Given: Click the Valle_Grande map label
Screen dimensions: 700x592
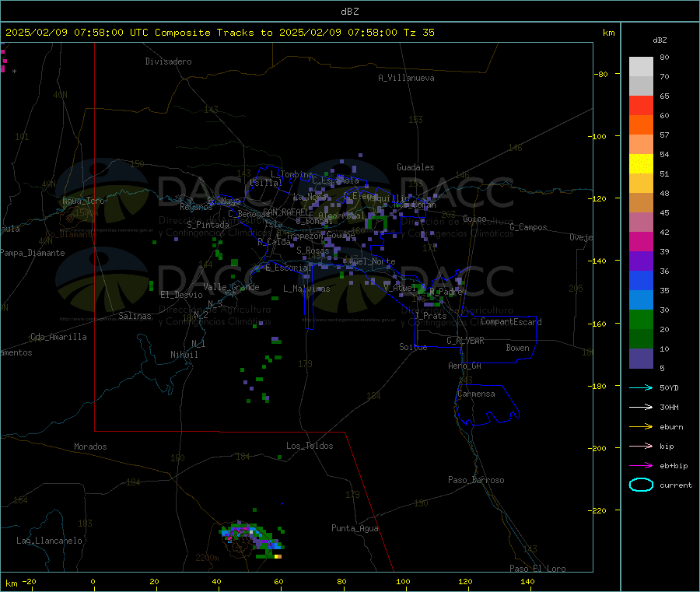Looking at the screenshot, I should pos(231,287).
